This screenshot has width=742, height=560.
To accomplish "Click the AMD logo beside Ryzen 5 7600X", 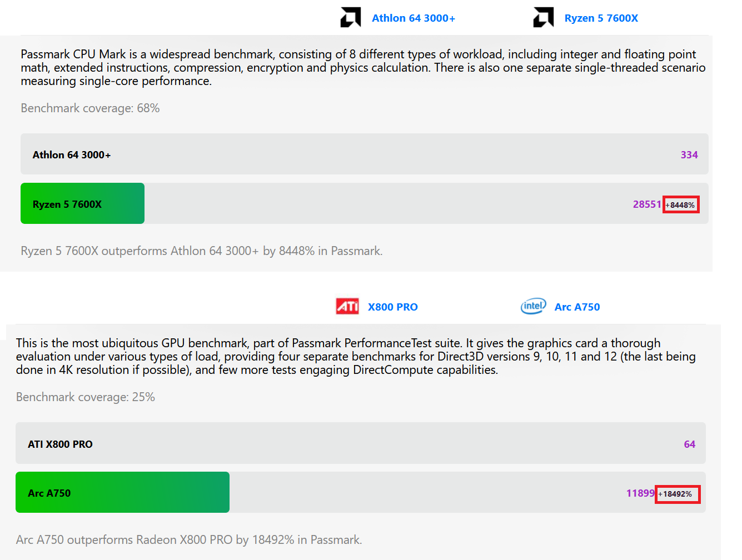I will coord(543,18).
